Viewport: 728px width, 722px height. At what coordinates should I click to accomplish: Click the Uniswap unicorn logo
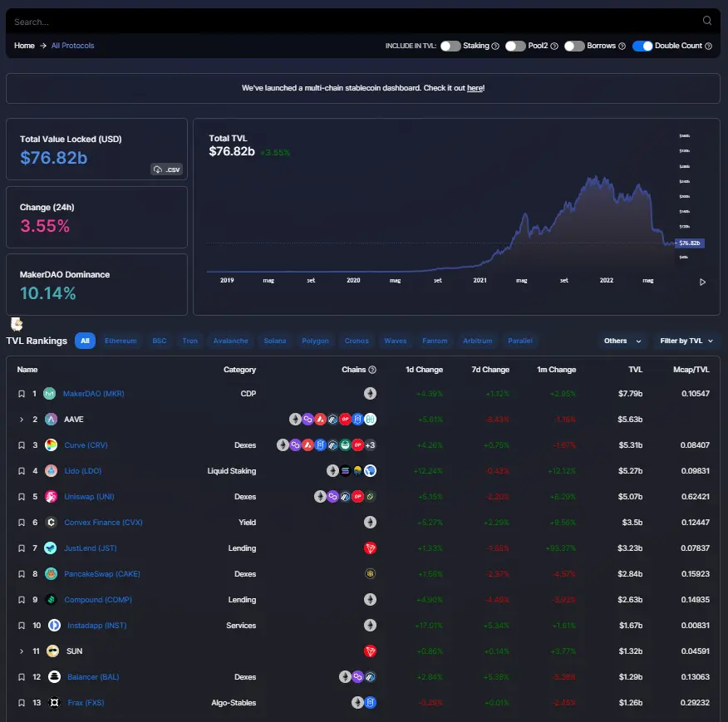coord(51,497)
